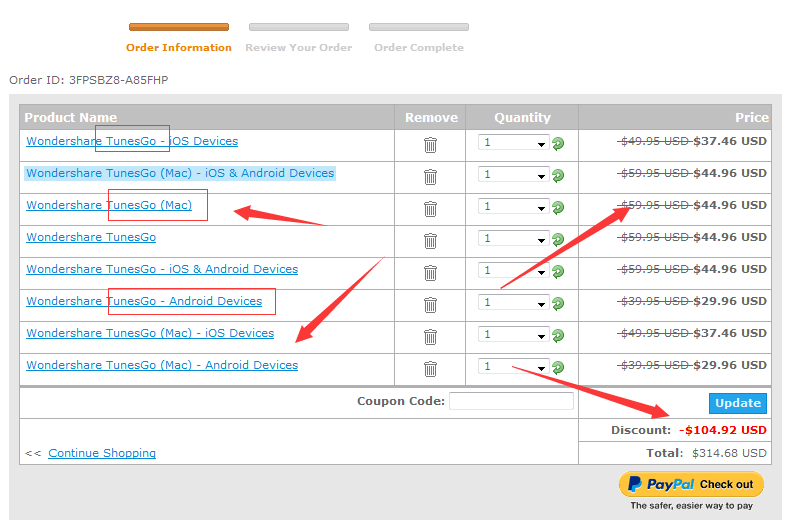Screen dimensions: 793x520
Task: Click the Price column header
Action: (x=752, y=117)
